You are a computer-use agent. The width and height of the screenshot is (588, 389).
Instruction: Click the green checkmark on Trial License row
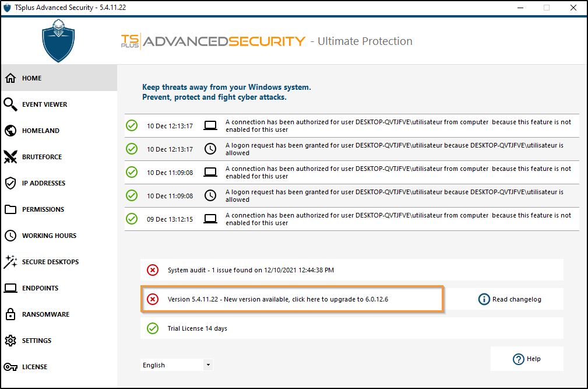tap(152, 328)
